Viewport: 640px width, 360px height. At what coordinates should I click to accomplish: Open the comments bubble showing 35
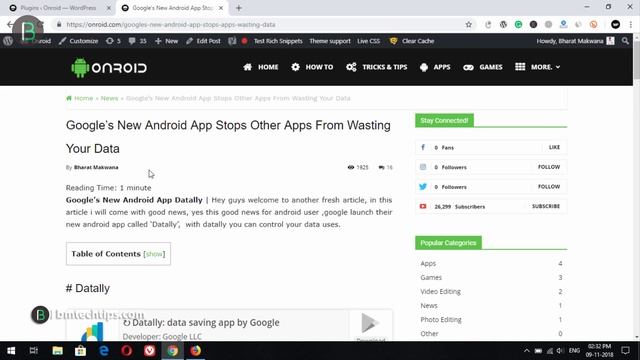pos(137,41)
